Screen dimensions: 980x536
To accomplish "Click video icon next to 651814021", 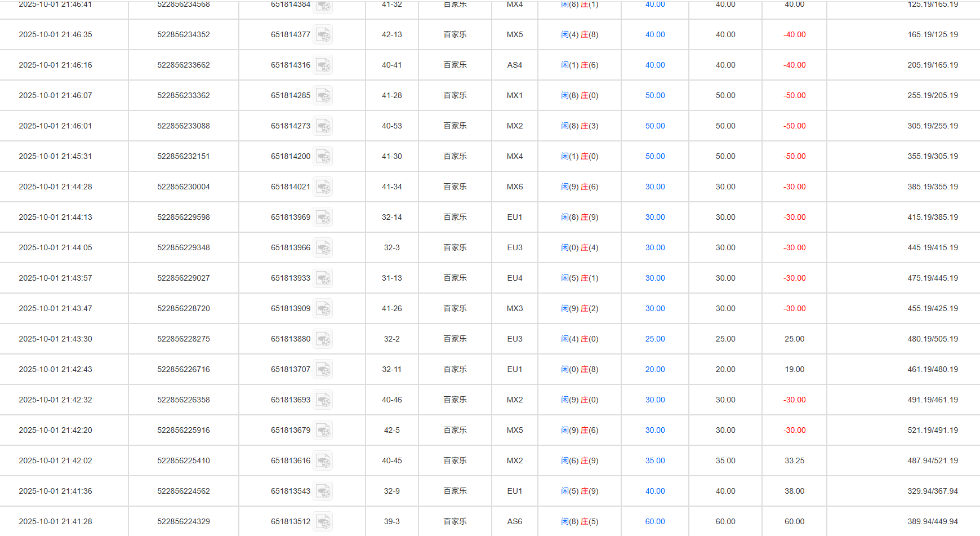I will 323,187.
